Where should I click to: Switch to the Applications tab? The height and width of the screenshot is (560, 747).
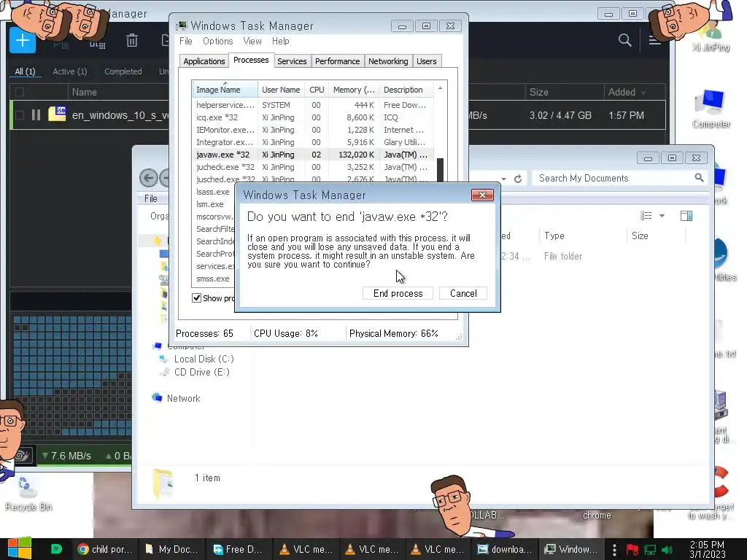(204, 61)
